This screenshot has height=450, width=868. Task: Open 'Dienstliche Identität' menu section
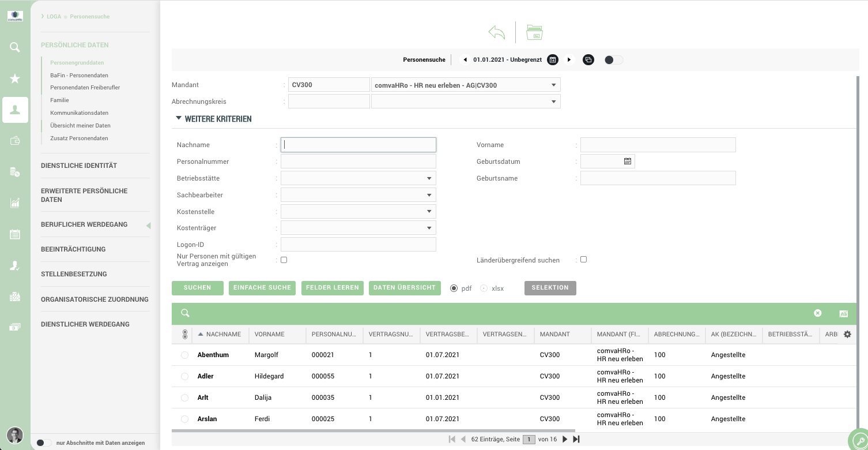click(79, 166)
